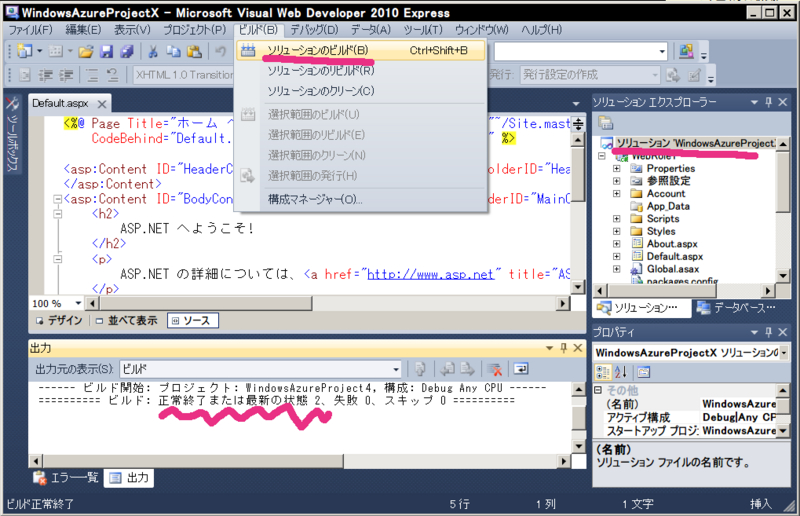Select Default.aspx in Solution Explorer
Image resolution: width=800 pixels, height=516 pixels.
674,256
